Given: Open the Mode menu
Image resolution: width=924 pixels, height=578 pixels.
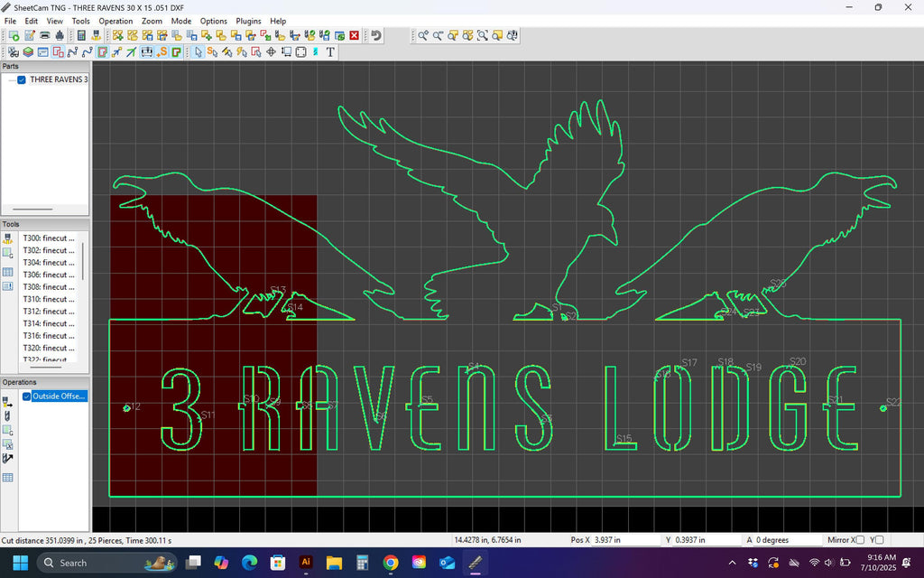Looking at the screenshot, I should pos(180,21).
